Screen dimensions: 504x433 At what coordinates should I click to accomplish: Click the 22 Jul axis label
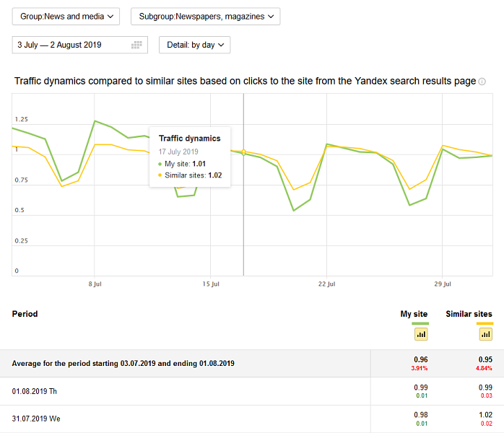(x=326, y=284)
